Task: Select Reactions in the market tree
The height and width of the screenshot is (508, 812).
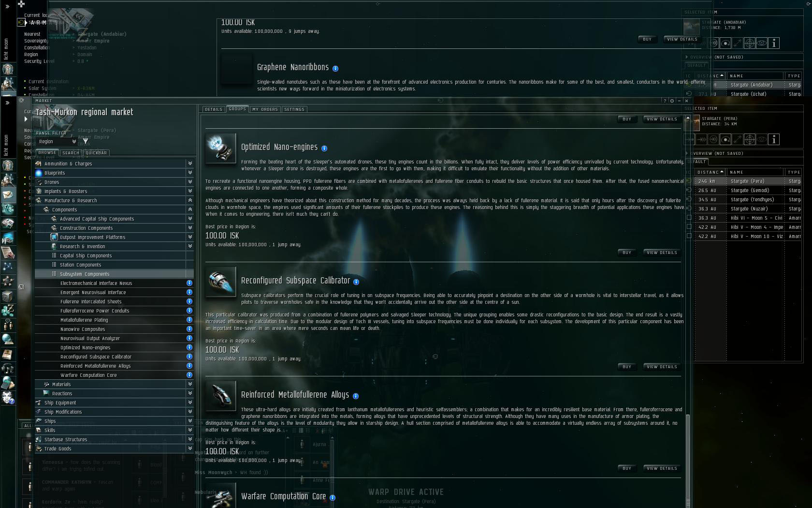Action: pos(114,393)
